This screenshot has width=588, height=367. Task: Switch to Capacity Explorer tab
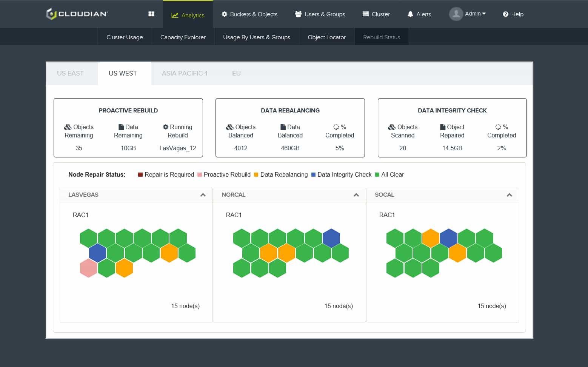click(x=183, y=37)
